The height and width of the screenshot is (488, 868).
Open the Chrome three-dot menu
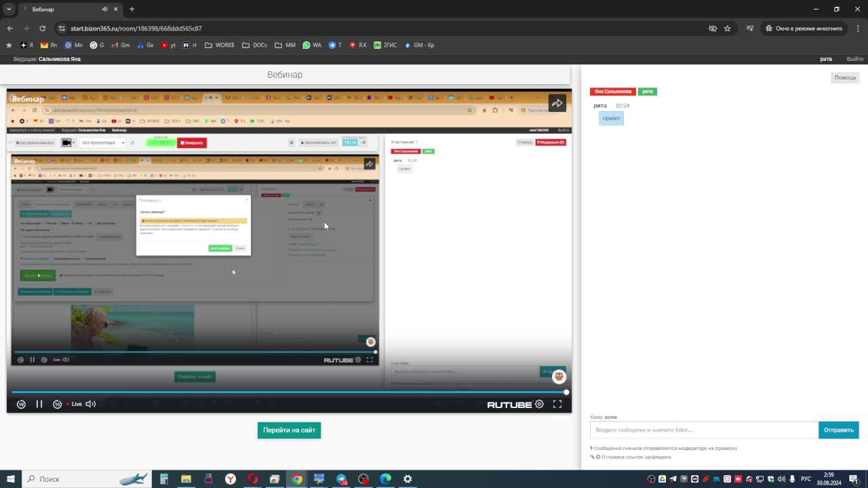(x=858, y=28)
